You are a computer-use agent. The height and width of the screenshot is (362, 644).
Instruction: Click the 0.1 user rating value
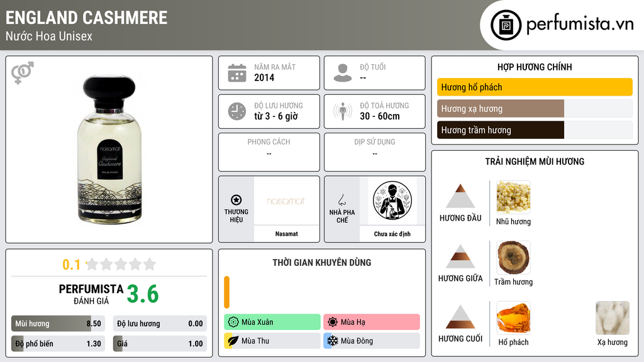pos(71,265)
